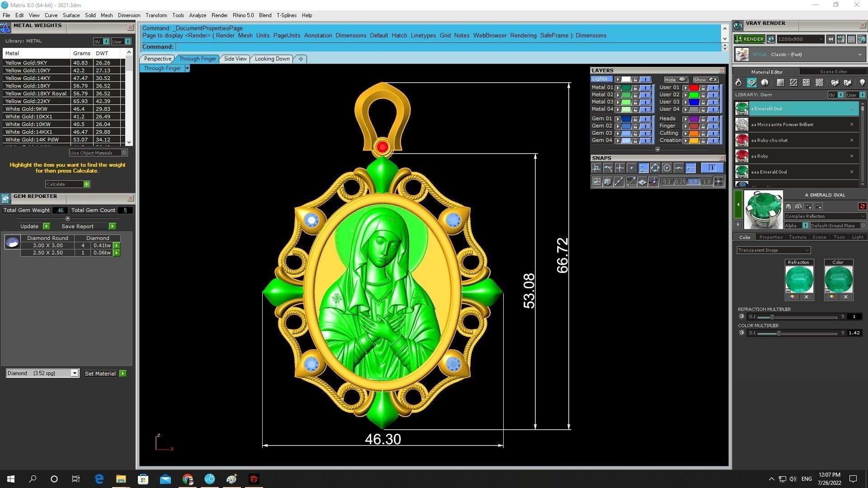Toggle User 03 layer visibility switch
The width and height of the screenshot is (868, 488).
(713, 102)
